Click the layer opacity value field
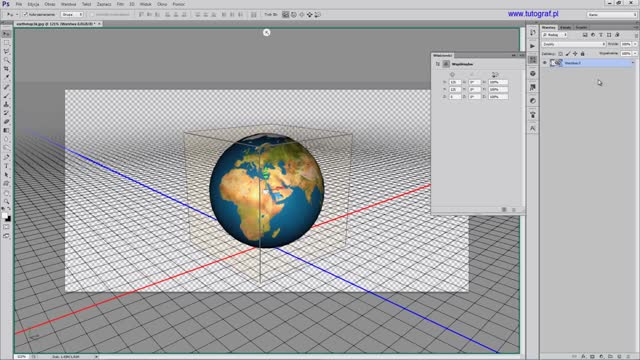 pyautogui.click(x=626, y=44)
